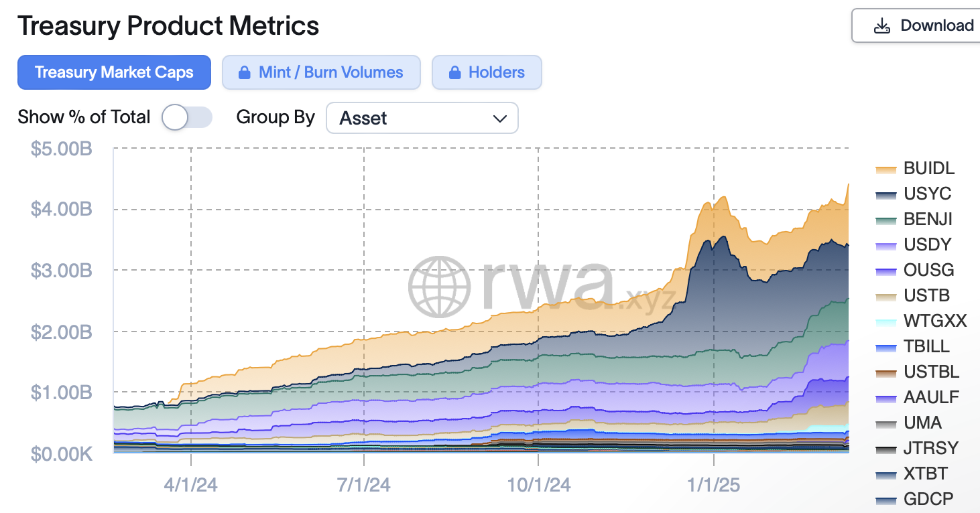Click the 10/1/24 x-axis date label
980x513 pixels.
coord(539,484)
